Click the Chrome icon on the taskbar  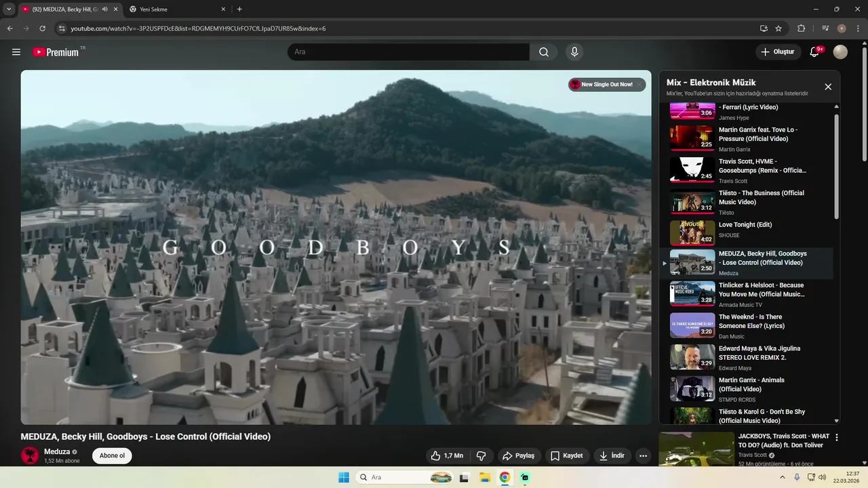505,477
